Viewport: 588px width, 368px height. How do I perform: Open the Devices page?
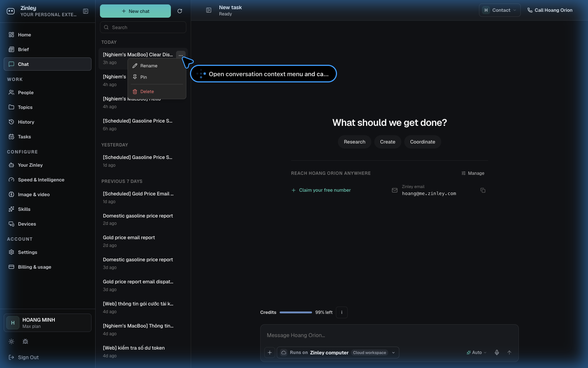(x=47, y=224)
